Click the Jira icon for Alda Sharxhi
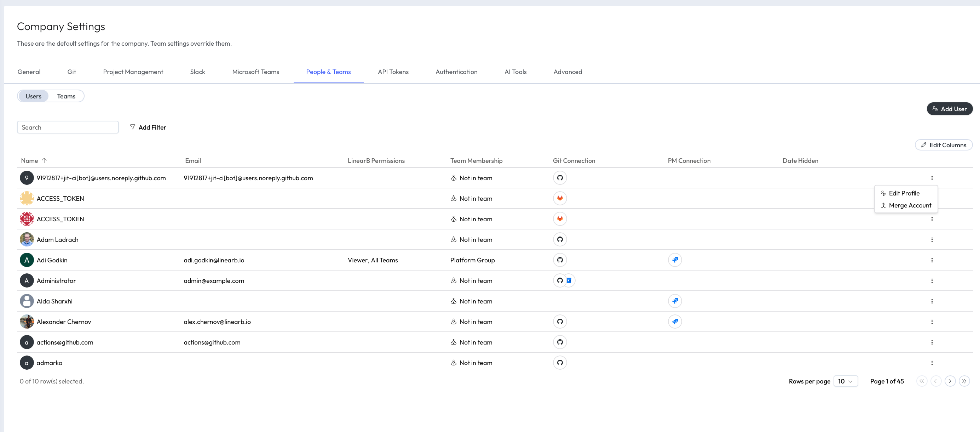 675,301
